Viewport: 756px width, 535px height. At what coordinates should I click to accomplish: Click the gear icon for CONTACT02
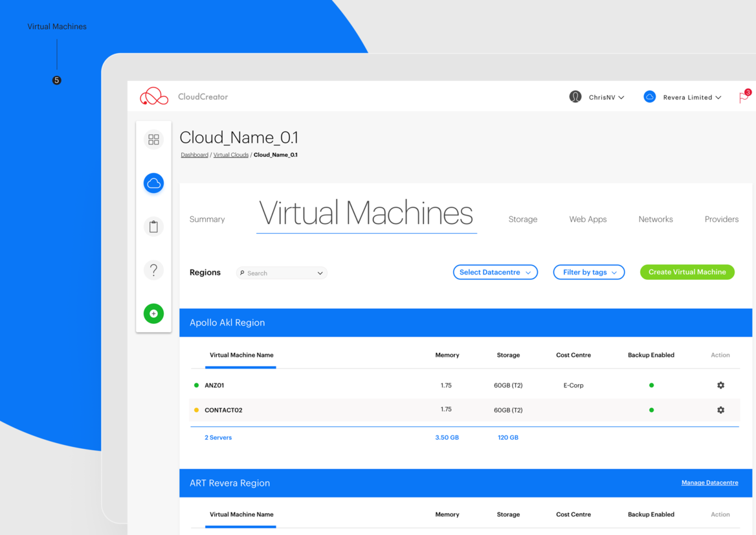(720, 410)
